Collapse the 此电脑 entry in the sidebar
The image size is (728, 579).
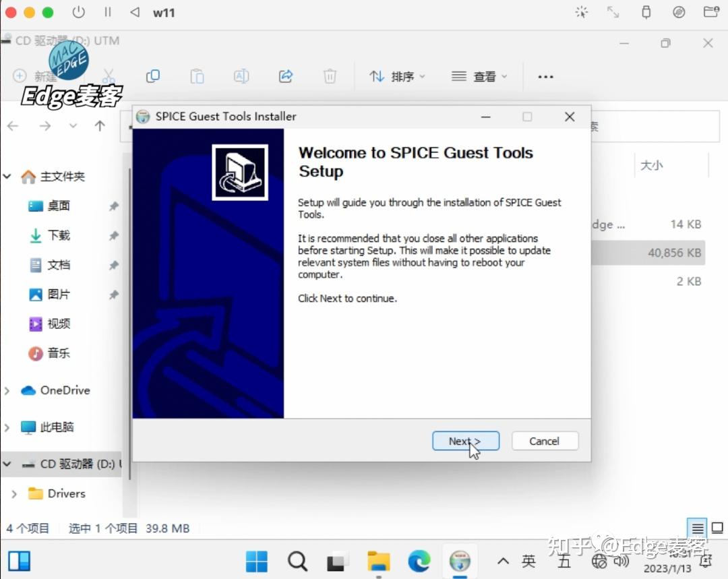(7, 427)
